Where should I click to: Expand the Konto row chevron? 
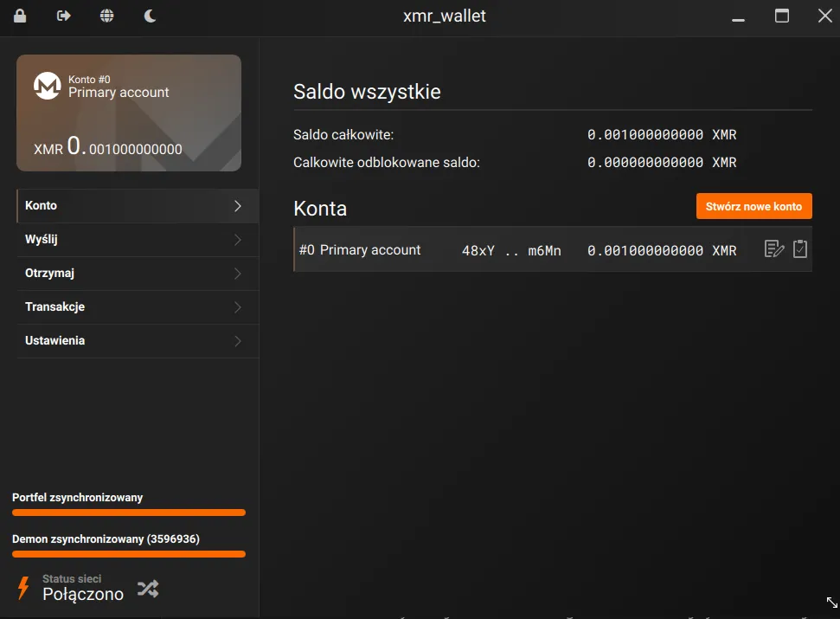pos(238,206)
